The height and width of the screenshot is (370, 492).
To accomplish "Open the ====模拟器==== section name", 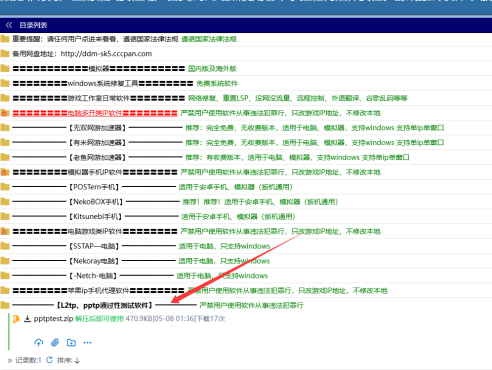I will [99, 69].
